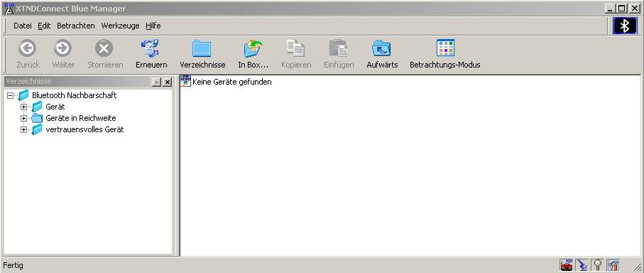Open the In Box folder
This screenshot has height=273, width=644.
pos(253,54)
